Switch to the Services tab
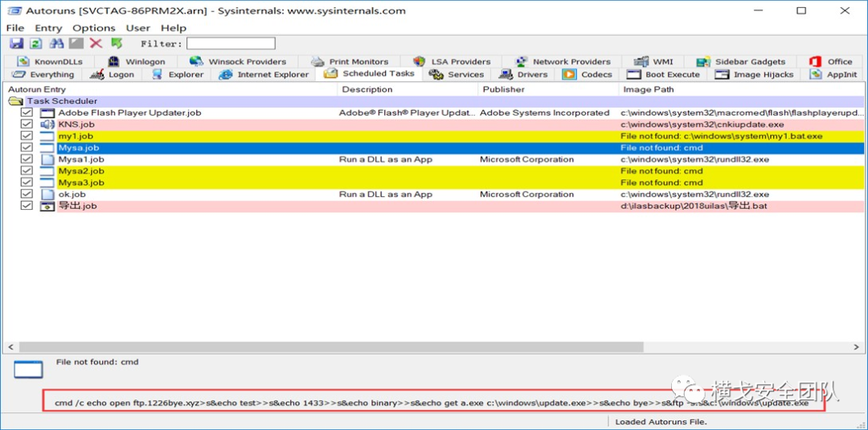868x430 pixels. (457, 74)
